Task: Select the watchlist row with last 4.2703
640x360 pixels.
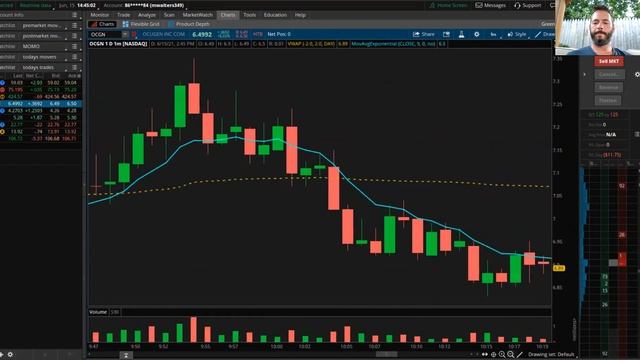Action: point(41,111)
